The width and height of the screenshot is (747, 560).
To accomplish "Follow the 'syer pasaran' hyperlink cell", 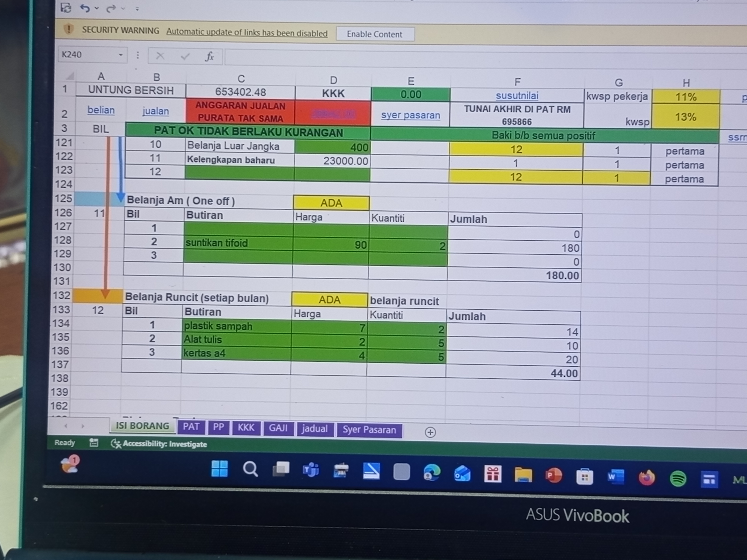I will click(411, 115).
